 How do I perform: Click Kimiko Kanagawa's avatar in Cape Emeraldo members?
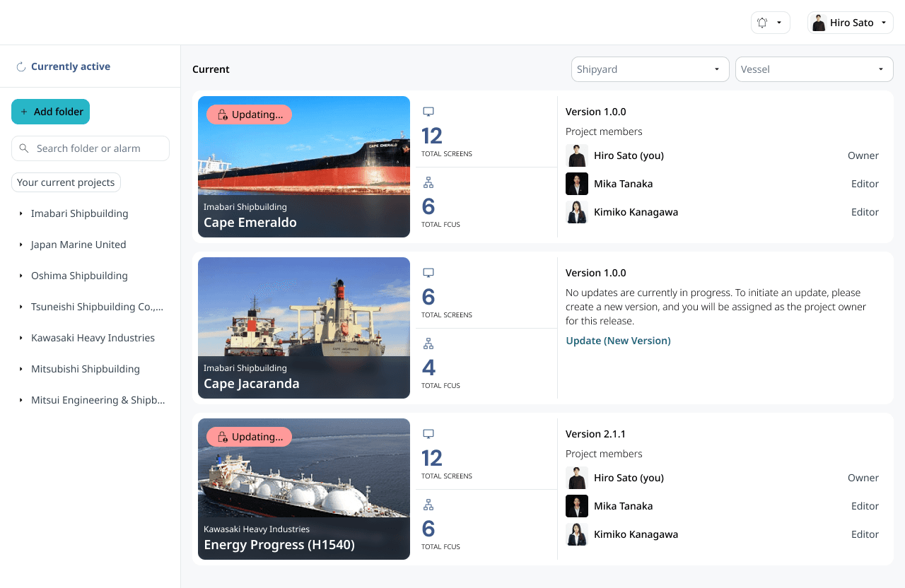click(577, 212)
